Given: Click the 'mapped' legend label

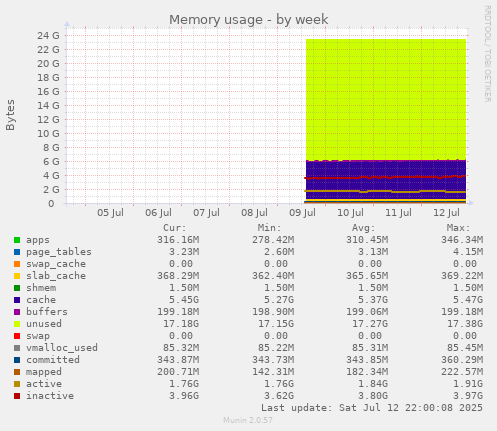Looking at the screenshot, I should click(x=44, y=372).
